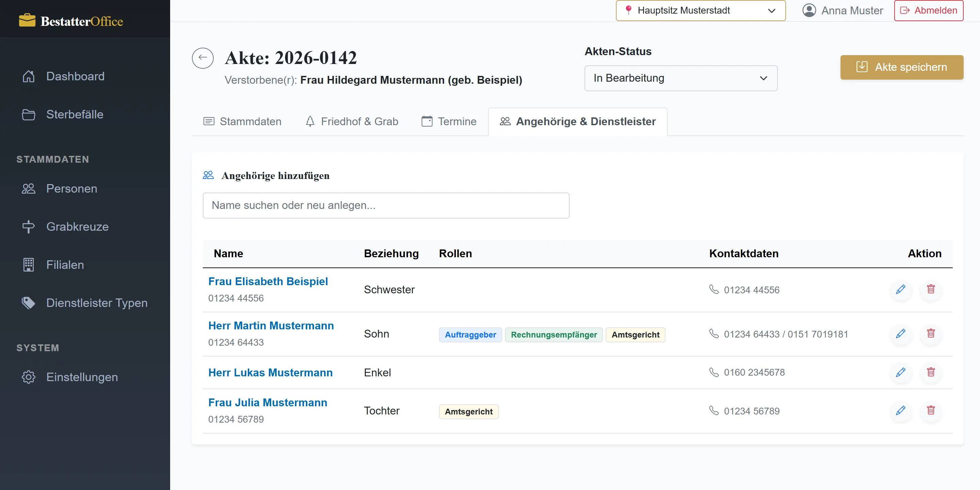Click the 'Tochter' relationship cell
The width and height of the screenshot is (980, 490).
click(381, 411)
